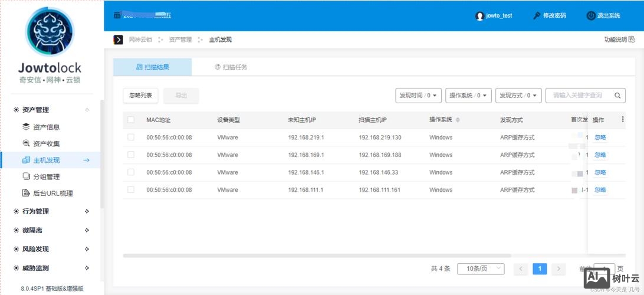
Task: Click the 退出系统 power icon
Action: pos(590,16)
